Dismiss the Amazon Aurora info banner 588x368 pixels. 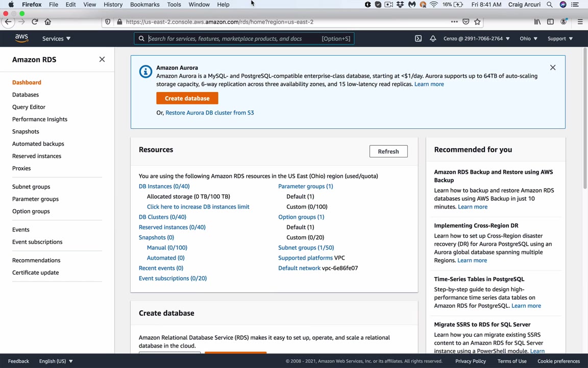point(553,67)
